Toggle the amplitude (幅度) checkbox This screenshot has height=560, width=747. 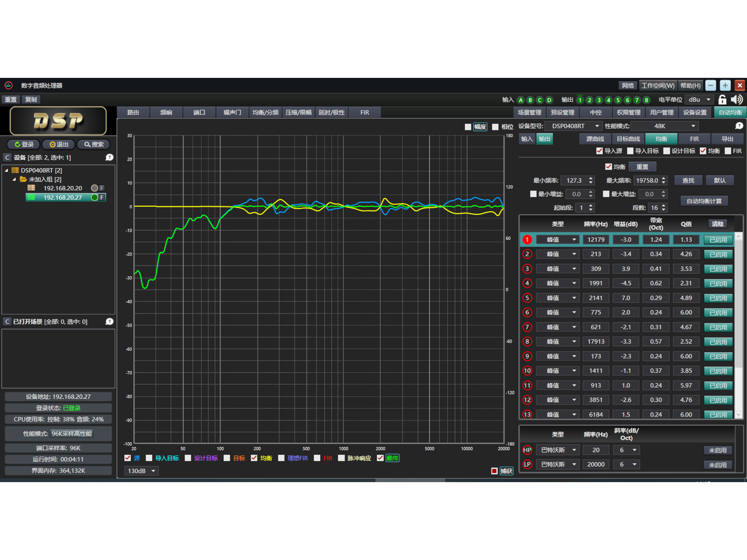468,127
